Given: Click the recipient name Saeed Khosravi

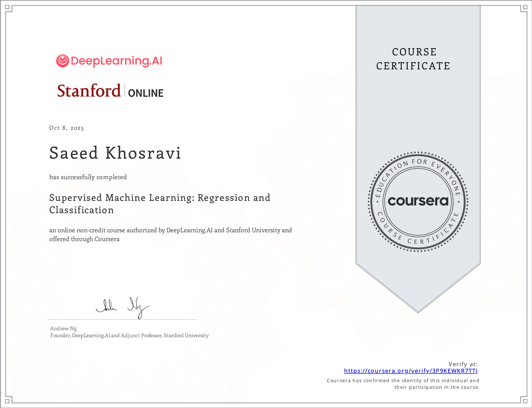Looking at the screenshot, I should click(x=115, y=153).
